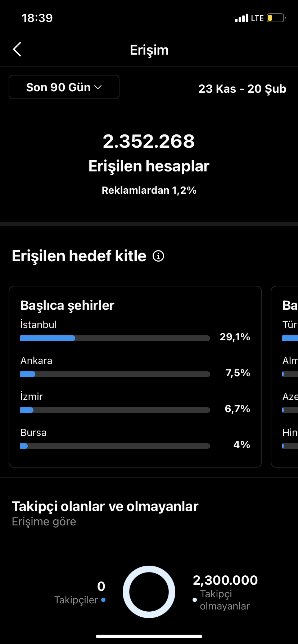Tap the 18:39 clock in status bar
Viewport: 298px width, 644px height.
coord(37,18)
